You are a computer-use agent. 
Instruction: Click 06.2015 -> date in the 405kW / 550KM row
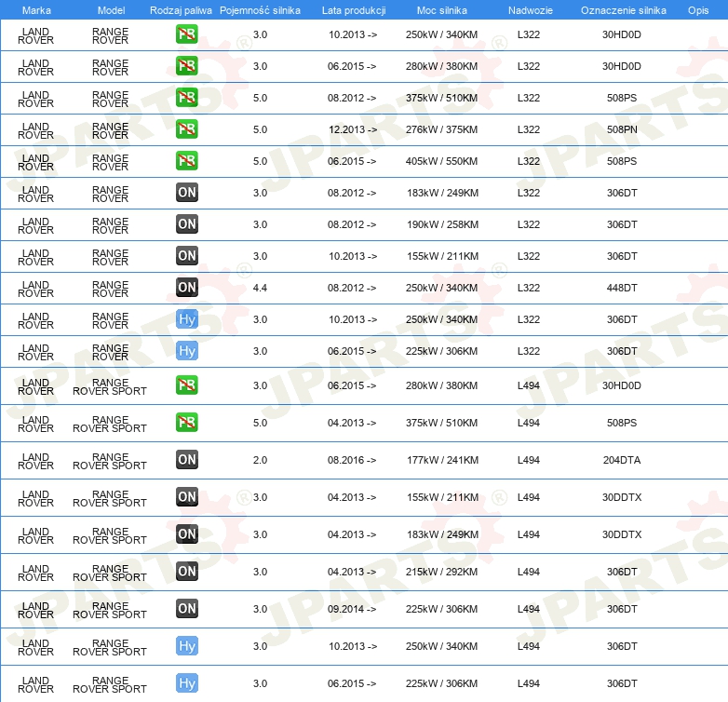pyautogui.click(x=352, y=161)
